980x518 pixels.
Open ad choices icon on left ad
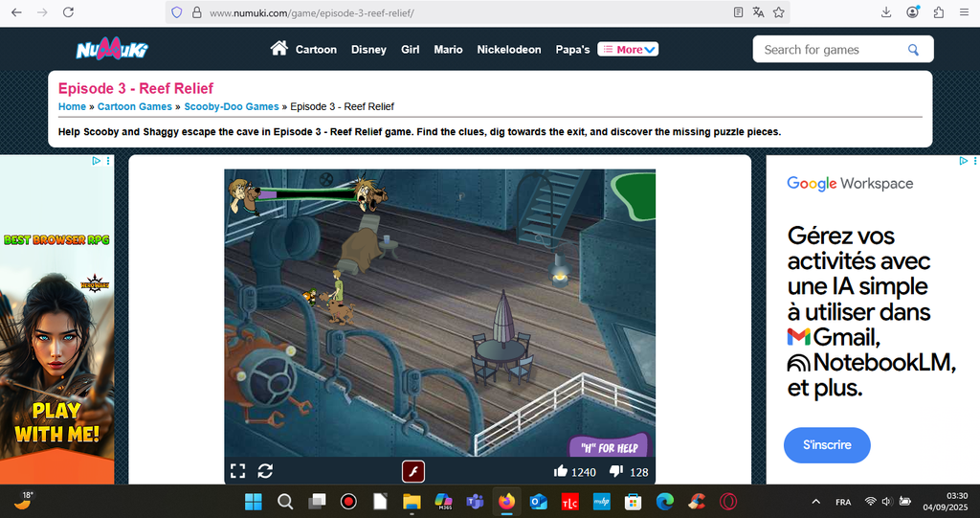tap(97, 161)
